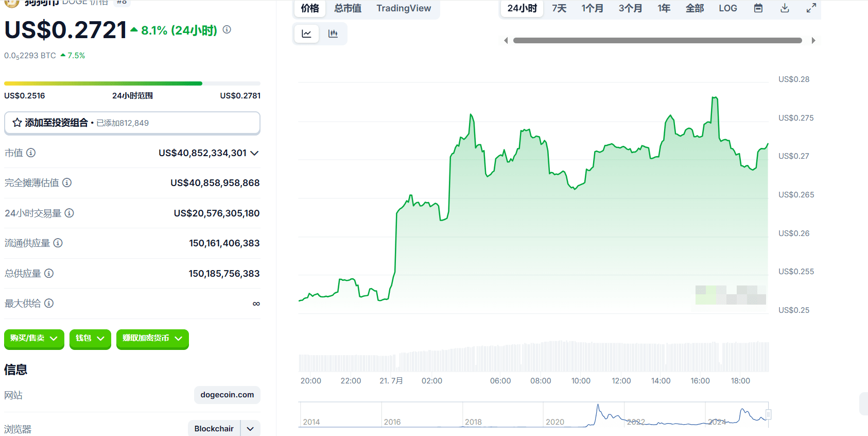Open 购买/售卖 dropdown
The height and width of the screenshot is (436, 868).
tap(34, 339)
